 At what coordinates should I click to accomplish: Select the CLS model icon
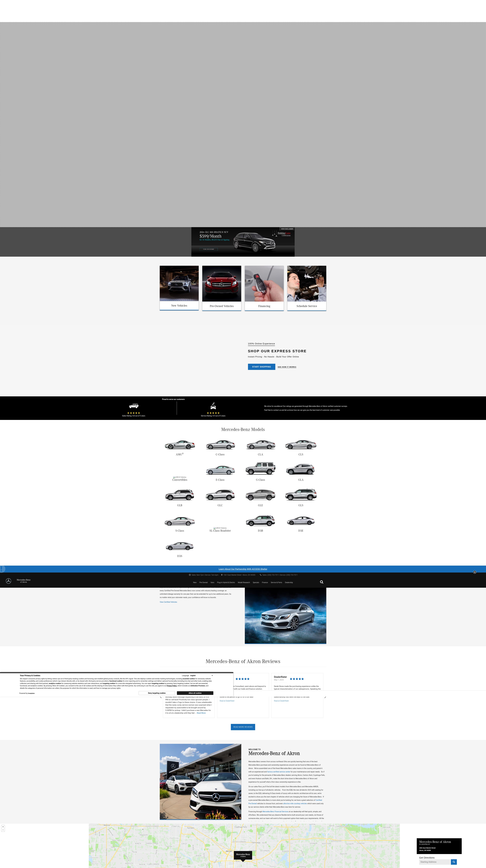point(301,445)
